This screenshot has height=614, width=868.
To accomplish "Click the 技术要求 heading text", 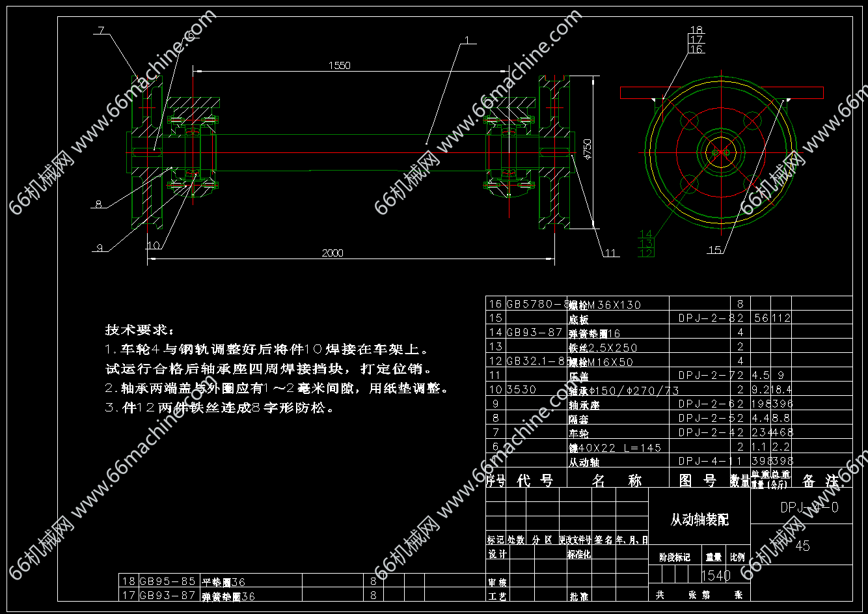I will point(140,329).
